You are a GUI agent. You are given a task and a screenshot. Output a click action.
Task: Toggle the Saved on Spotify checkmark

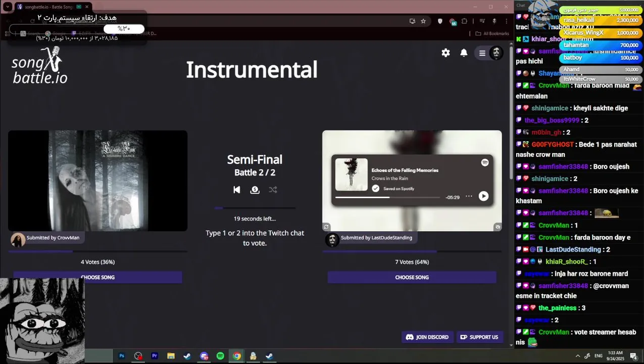coord(375,189)
